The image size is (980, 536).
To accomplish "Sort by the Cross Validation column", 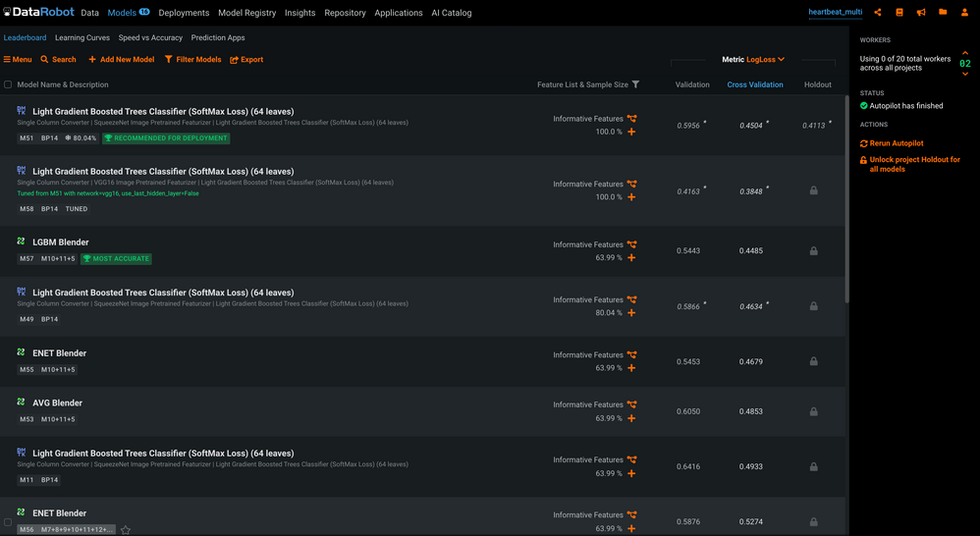I will tap(755, 84).
